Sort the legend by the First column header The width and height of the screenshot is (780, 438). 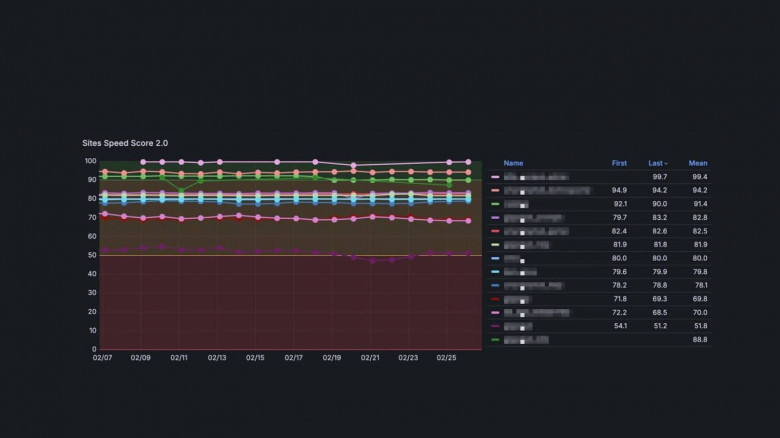pyautogui.click(x=619, y=163)
